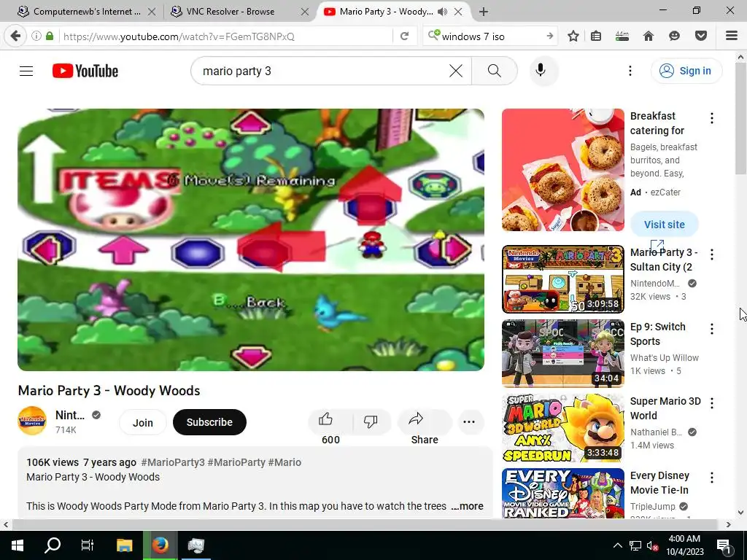Open Task View on the taskbar
Image resolution: width=747 pixels, height=560 pixels.
point(88,545)
